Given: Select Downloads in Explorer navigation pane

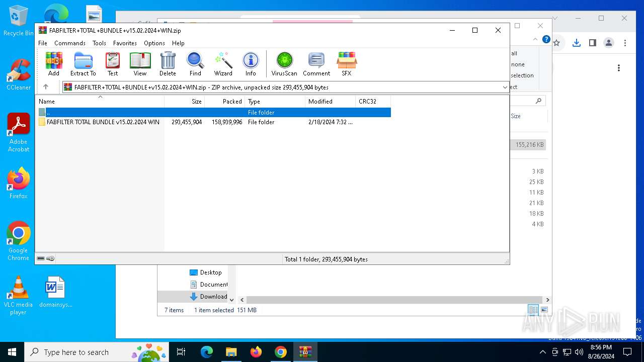Looking at the screenshot, I should click(208, 297).
